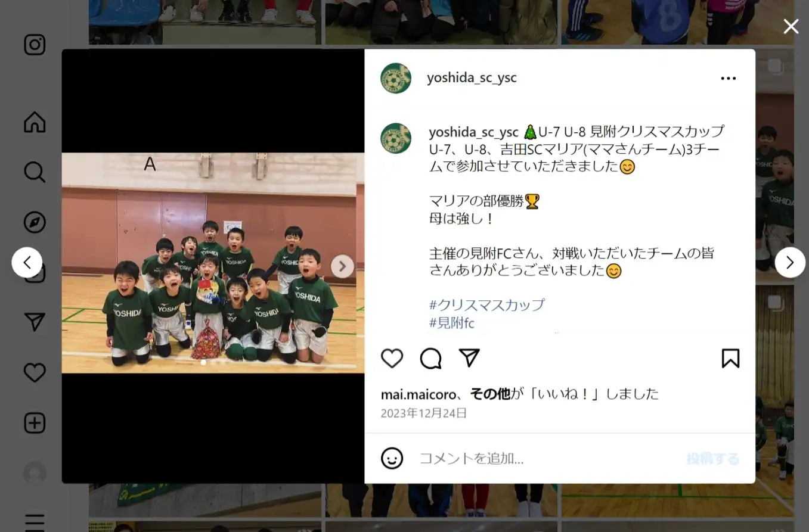The width and height of the screenshot is (809, 532).
Task: Click the #クリスマスカップ hashtag
Action: 487,305
